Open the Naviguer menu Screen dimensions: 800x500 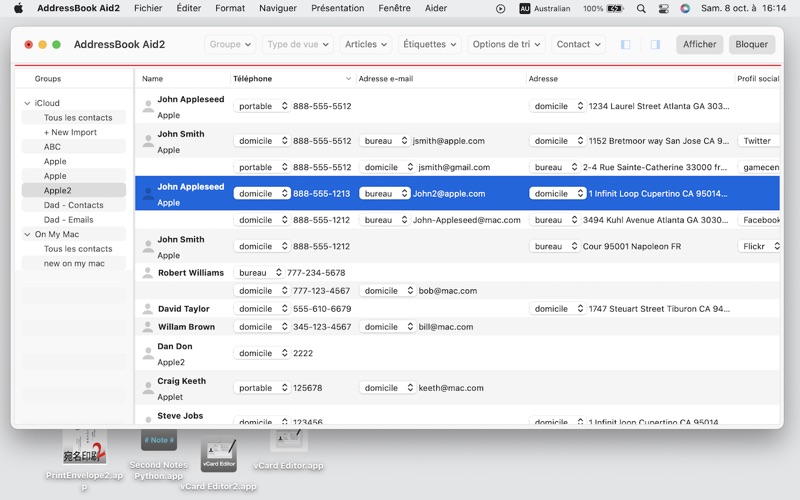278,8
